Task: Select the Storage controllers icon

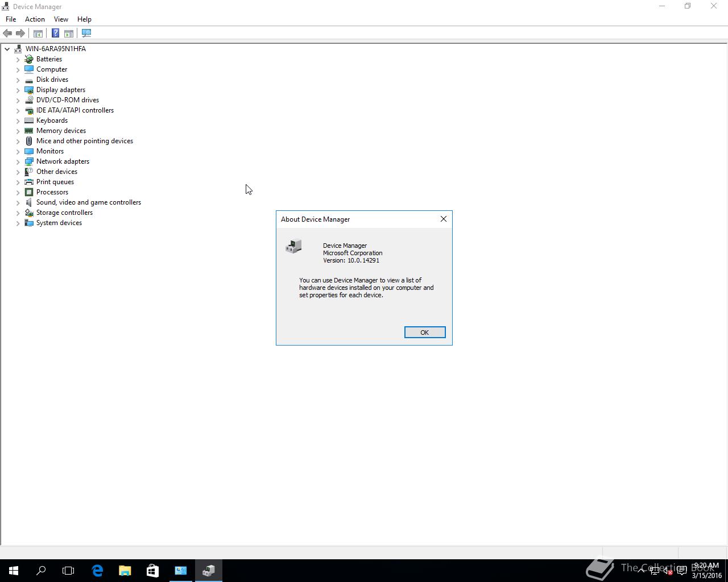Action: 29,213
